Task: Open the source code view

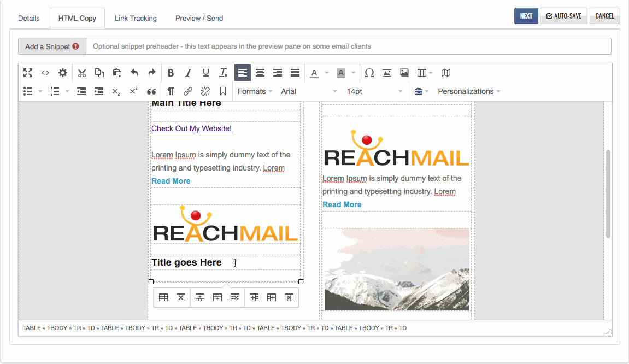Action: tap(45, 73)
